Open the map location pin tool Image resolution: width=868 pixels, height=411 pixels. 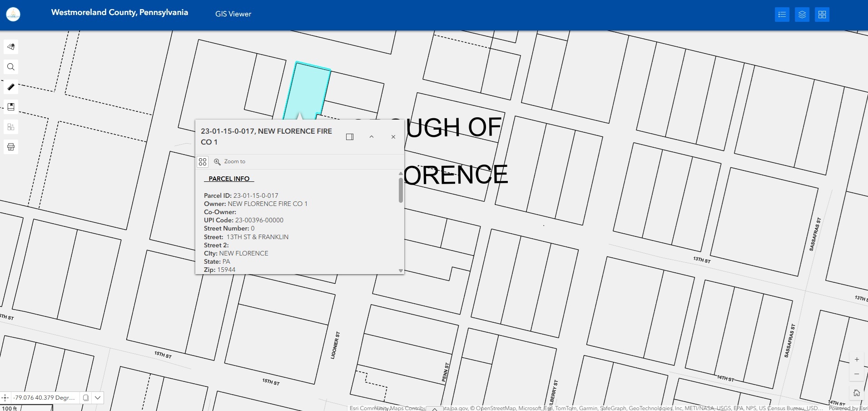[11, 47]
